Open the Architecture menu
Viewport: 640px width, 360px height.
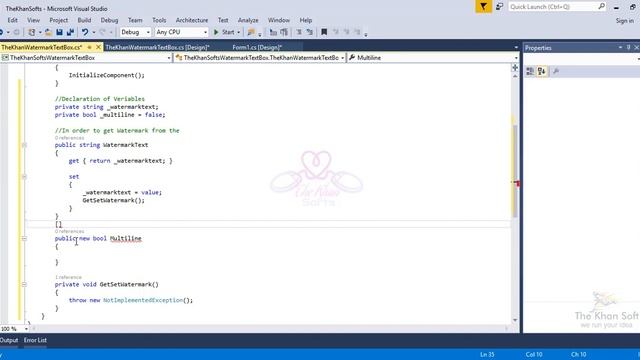(192, 20)
